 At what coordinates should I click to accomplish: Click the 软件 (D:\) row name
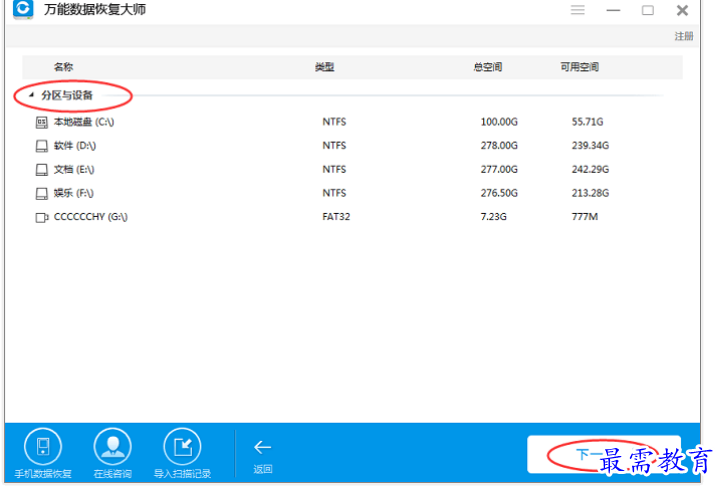pyautogui.click(x=75, y=146)
